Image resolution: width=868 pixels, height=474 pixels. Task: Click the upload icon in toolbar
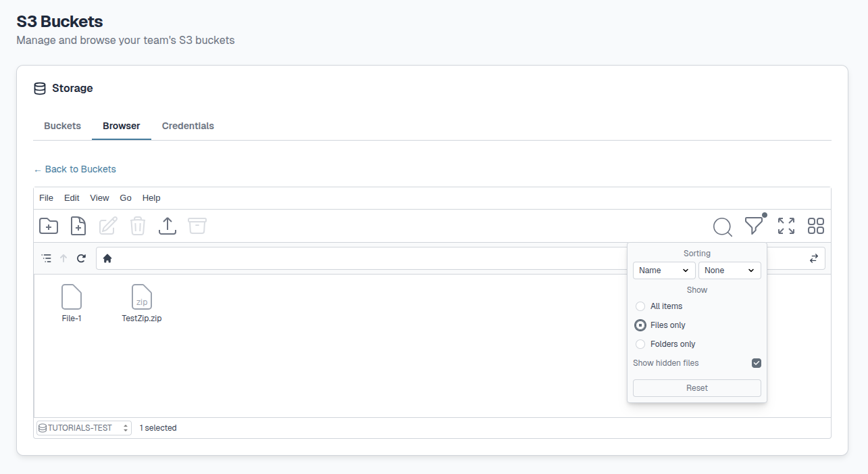click(168, 226)
